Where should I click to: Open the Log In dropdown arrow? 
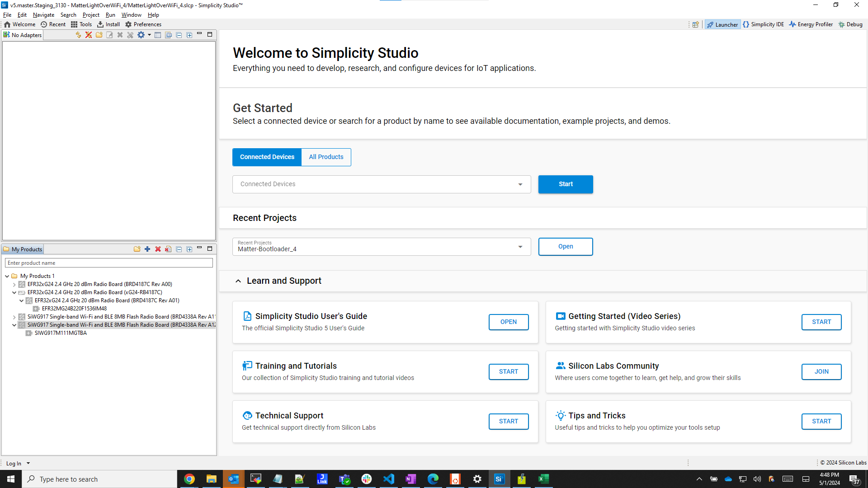[28, 463]
